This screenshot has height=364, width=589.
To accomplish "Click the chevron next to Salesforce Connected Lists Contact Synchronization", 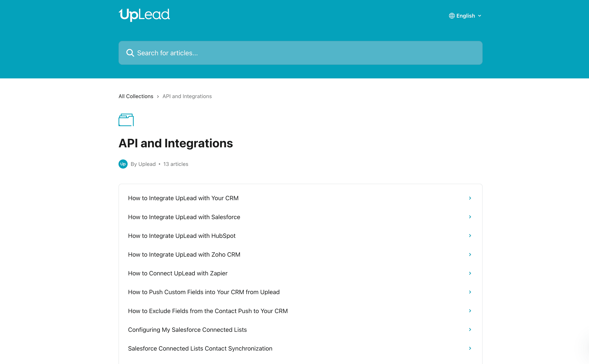I will [470, 348].
